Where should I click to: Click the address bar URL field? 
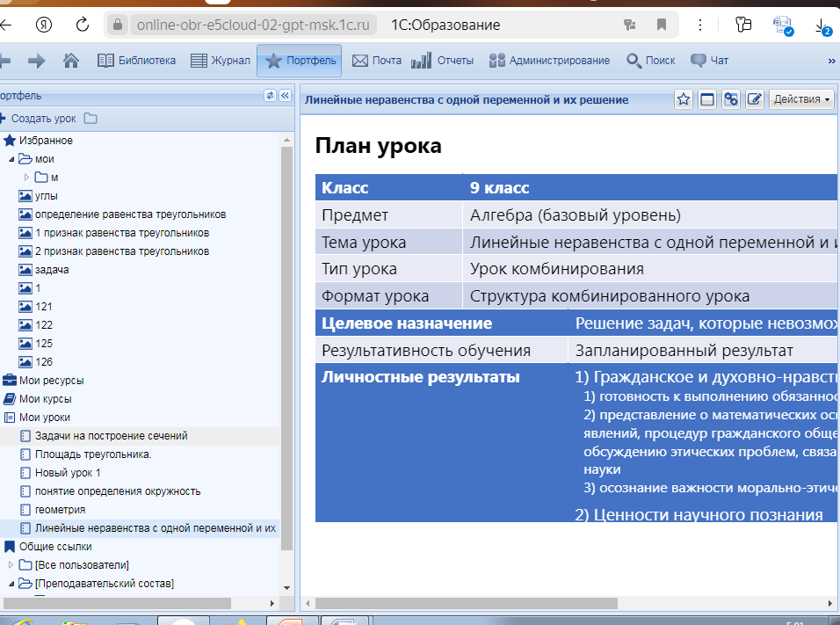253,25
